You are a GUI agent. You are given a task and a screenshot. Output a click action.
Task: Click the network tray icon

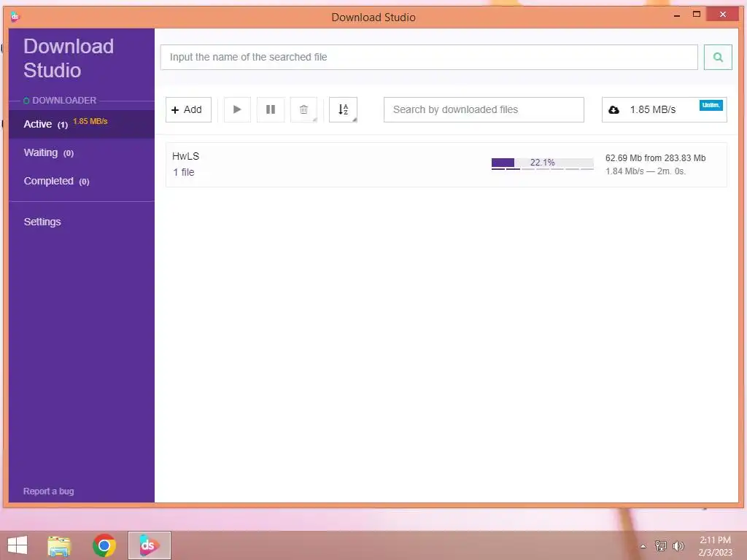pos(661,545)
